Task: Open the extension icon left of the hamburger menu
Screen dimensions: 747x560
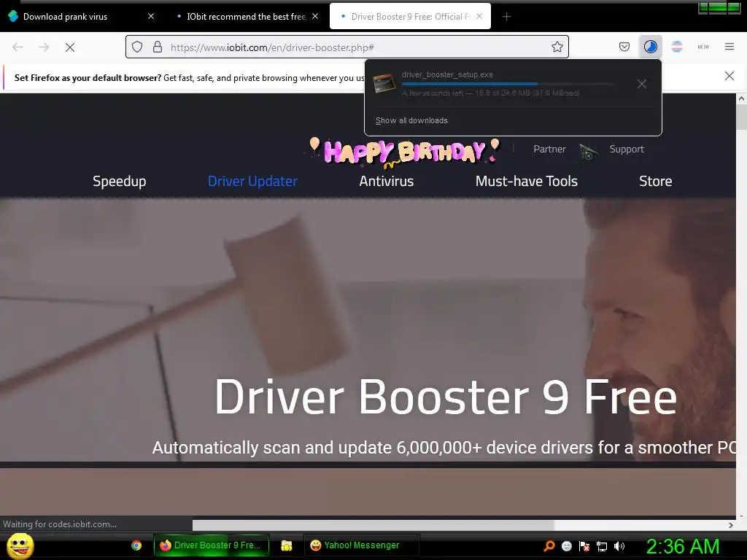Action: pyautogui.click(x=703, y=47)
